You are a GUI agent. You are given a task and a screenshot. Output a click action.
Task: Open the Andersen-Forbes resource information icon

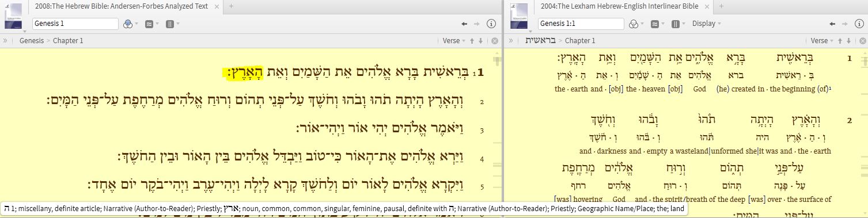[491, 24]
